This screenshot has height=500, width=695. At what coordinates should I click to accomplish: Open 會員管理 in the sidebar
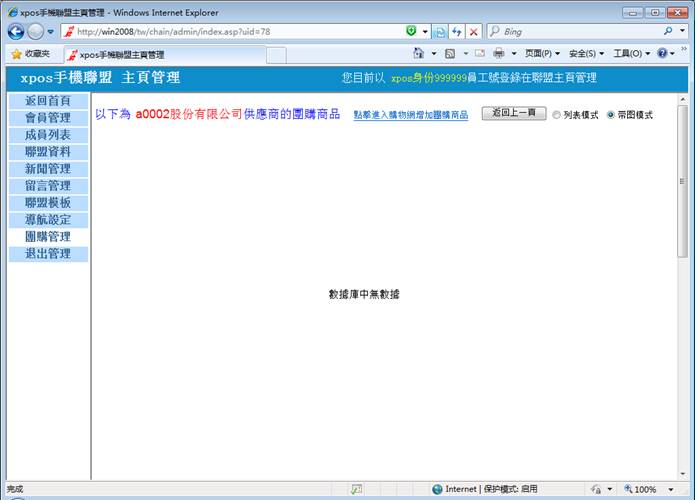point(47,118)
